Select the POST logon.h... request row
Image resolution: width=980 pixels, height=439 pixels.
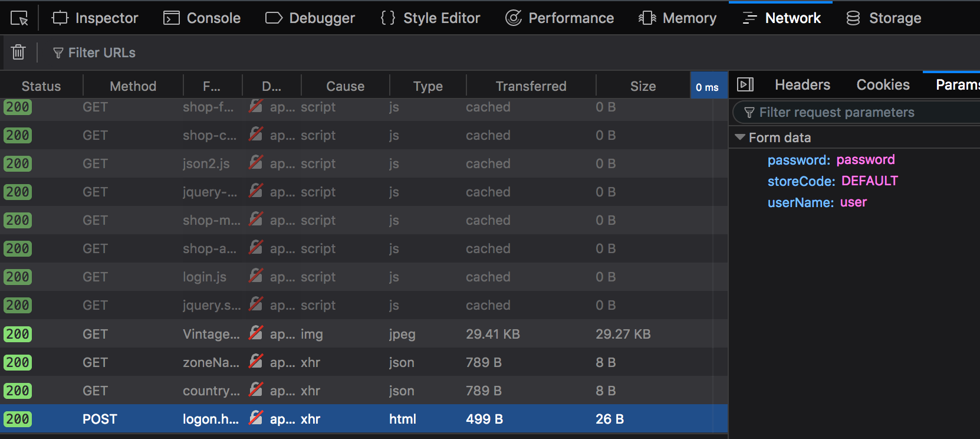click(364, 419)
